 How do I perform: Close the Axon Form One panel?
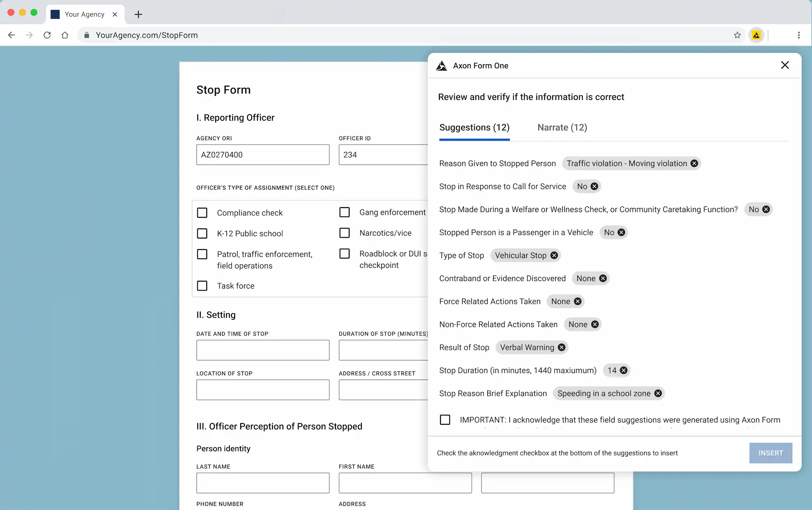[x=785, y=65]
